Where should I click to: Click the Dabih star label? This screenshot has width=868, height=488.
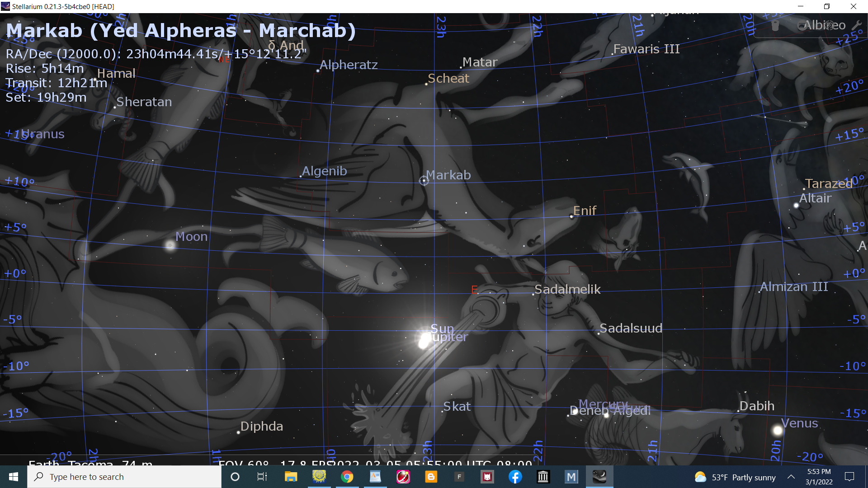757,406
